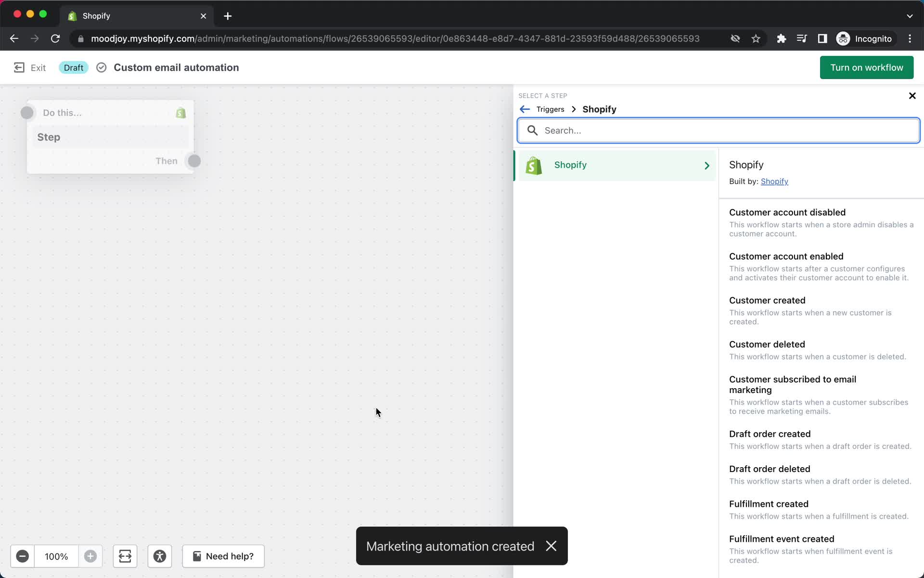Select Customer account disabled trigger
Image resolution: width=924 pixels, height=578 pixels.
[821, 223]
